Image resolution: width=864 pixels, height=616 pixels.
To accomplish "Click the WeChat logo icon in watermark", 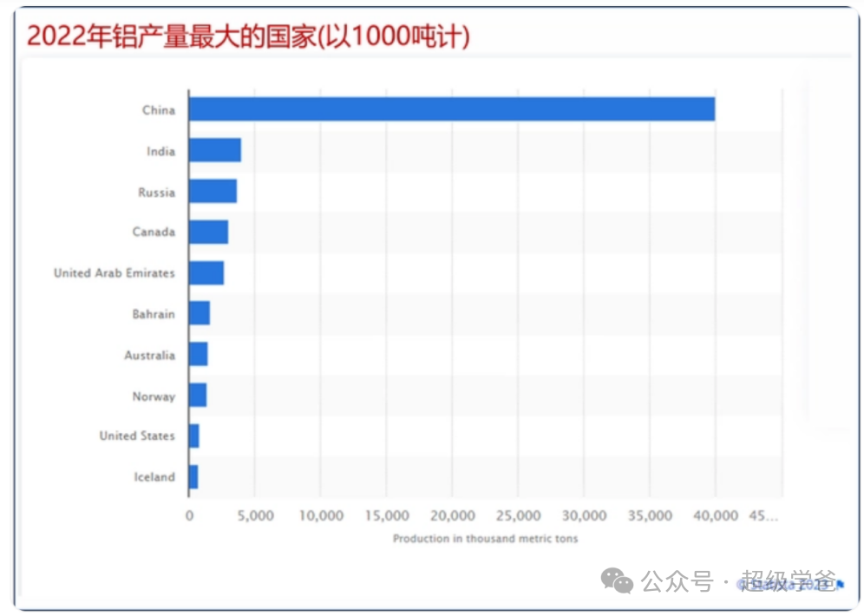I will pyautogui.click(x=619, y=581).
